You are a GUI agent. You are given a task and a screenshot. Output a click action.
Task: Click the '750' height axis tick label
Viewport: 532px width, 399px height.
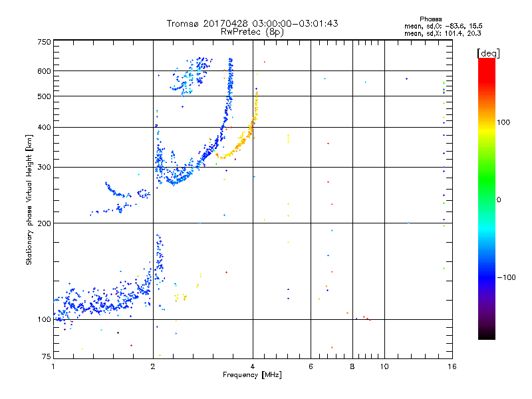44,42
